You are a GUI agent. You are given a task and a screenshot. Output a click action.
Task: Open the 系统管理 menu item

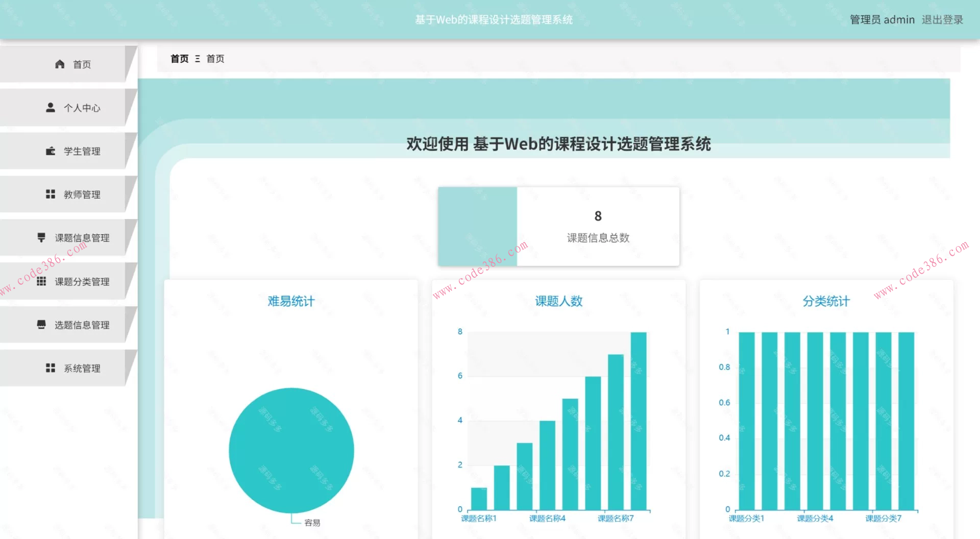[82, 368]
